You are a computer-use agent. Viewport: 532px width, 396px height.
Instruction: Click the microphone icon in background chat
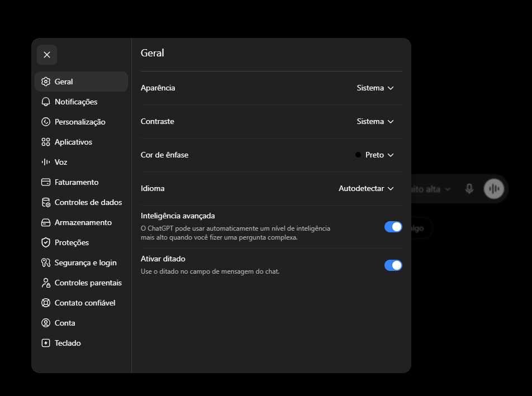click(469, 189)
